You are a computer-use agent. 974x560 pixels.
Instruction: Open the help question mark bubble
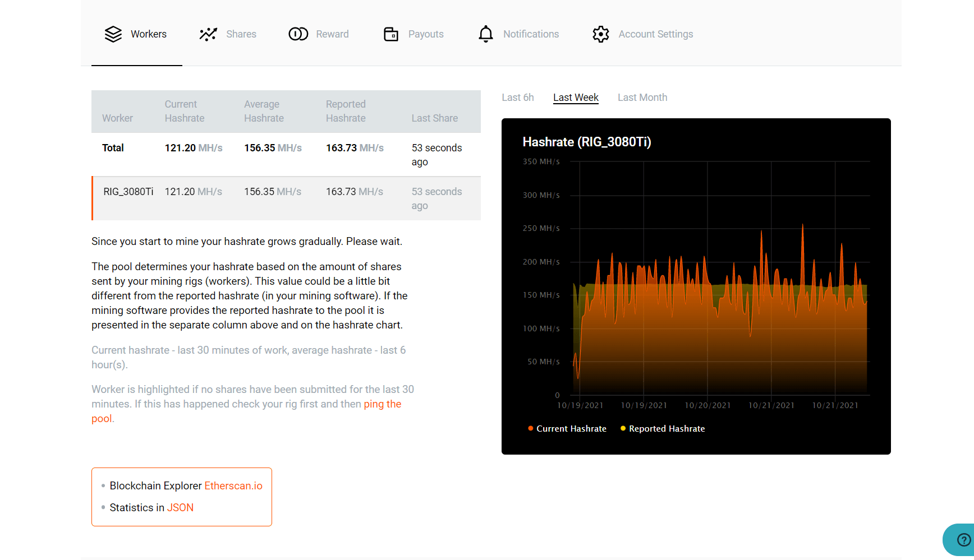963,540
